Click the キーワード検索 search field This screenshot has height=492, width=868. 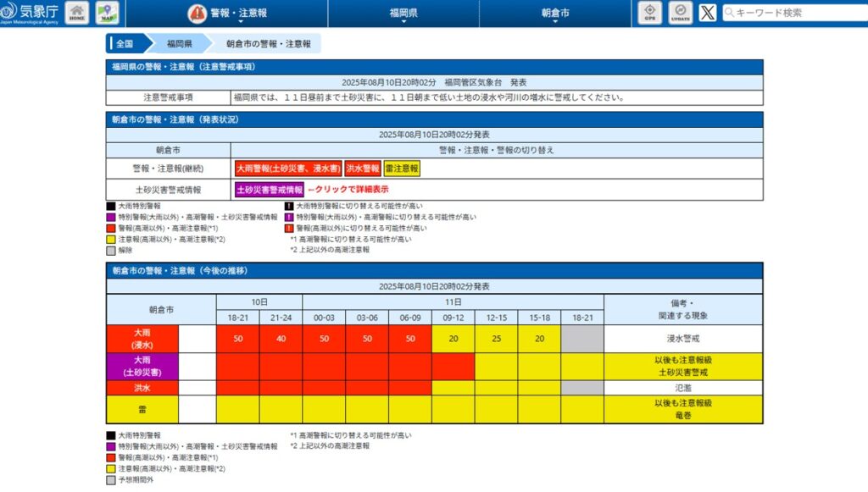[795, 13]
